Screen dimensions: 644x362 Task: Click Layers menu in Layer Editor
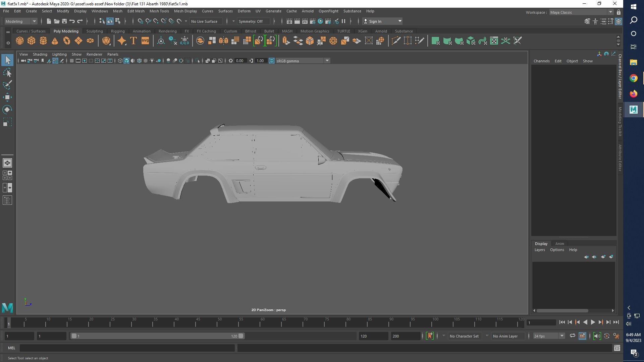pyautogui.click(x=540, y=250)
